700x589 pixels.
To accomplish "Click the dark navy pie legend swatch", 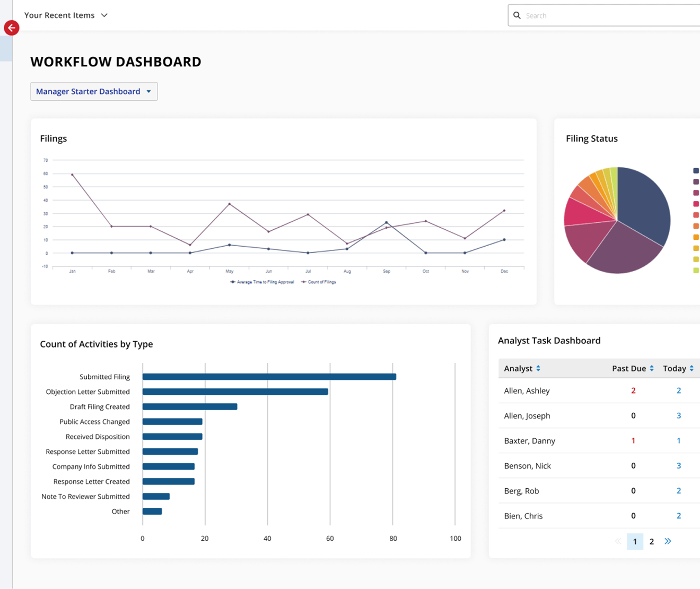I will click(x=696, y=170).
